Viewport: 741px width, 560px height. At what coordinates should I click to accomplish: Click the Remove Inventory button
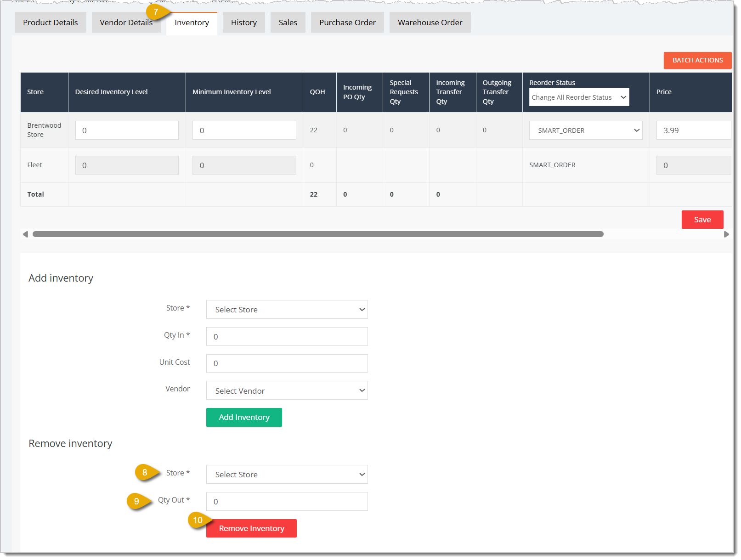click(251, 528)
